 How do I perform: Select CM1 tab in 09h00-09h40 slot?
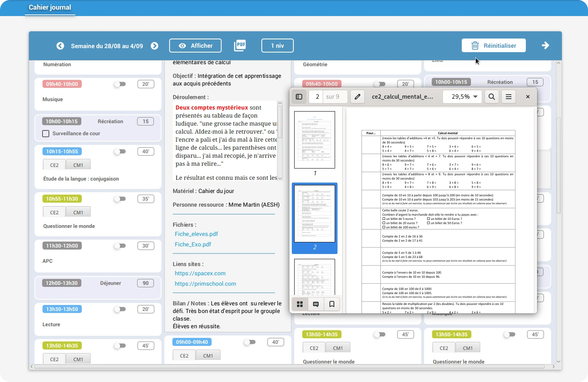click(208, 356)
